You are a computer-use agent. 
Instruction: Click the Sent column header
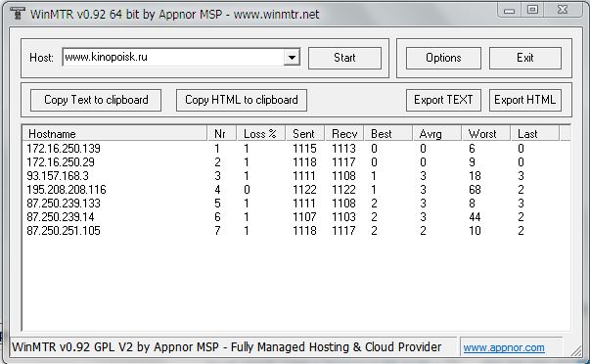click(305, 134)
